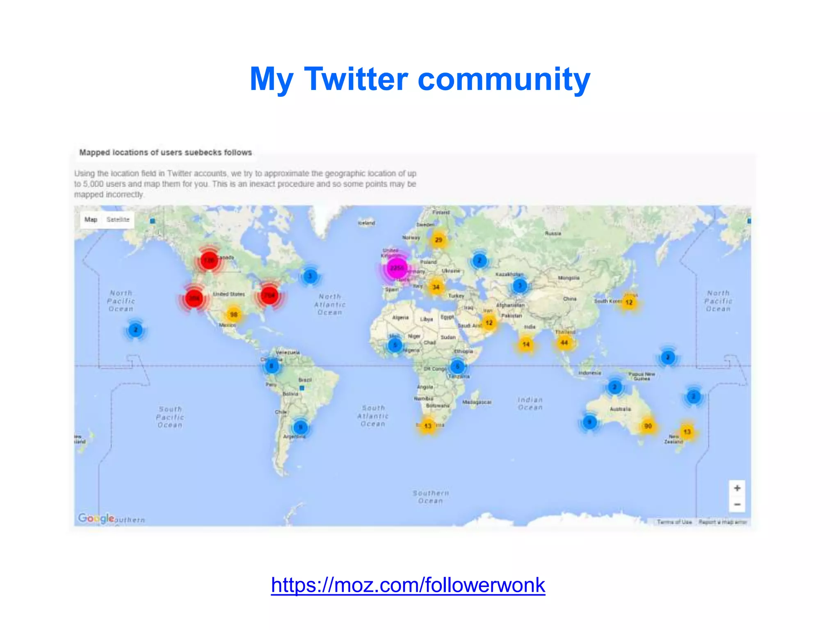Open the yellow 90 cluster in southeast Australia
This screenshot has width=840, height=630.
(x=648, y=426)
